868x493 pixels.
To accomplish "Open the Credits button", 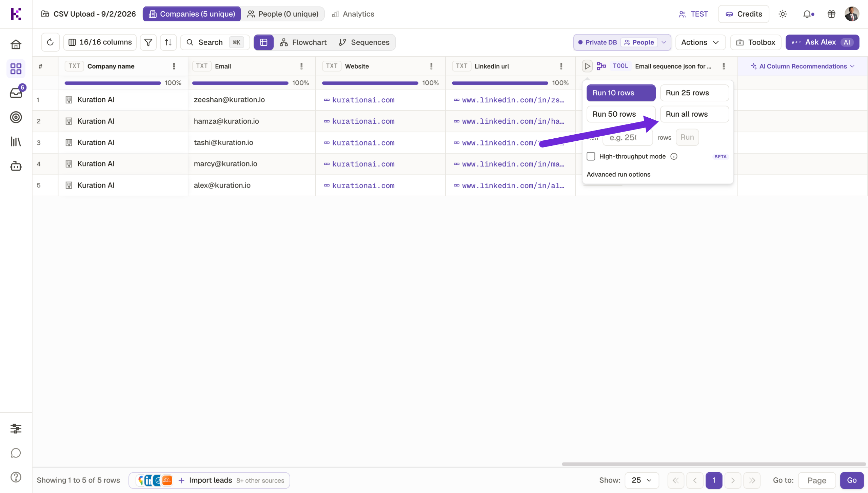I will click(744, 14).
